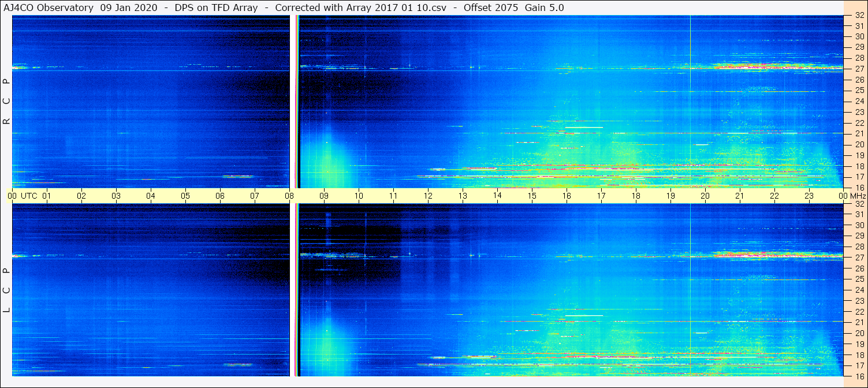Click the 32 MHz label on LCP scale

(x=859, y=204)
